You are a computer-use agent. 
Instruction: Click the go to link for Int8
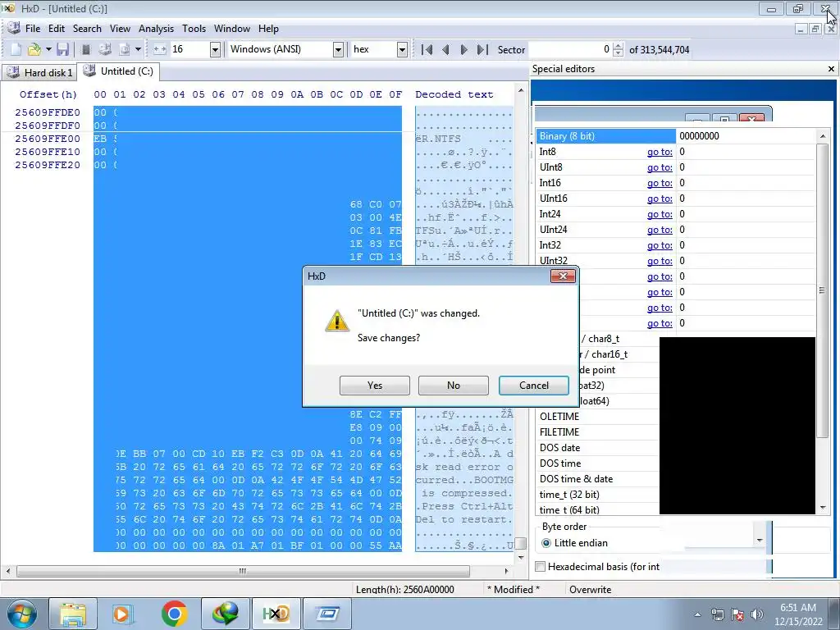tap(660, 152)
